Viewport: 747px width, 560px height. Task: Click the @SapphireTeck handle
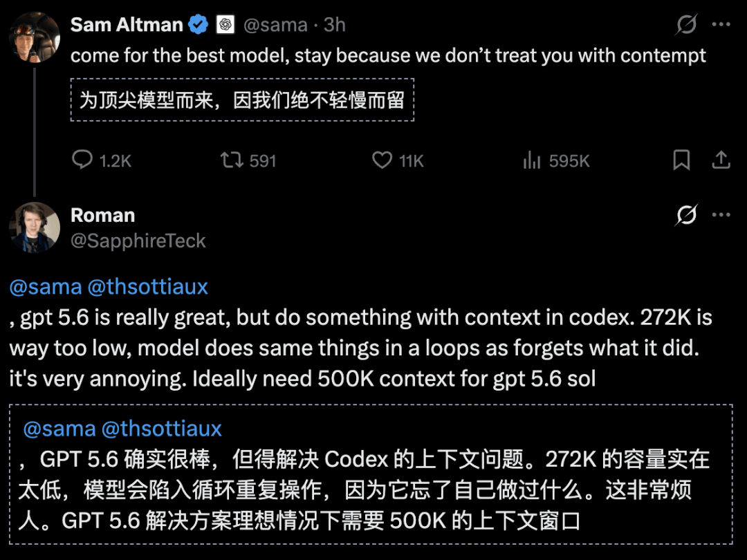pyautogui.click(x=138, y=241)
